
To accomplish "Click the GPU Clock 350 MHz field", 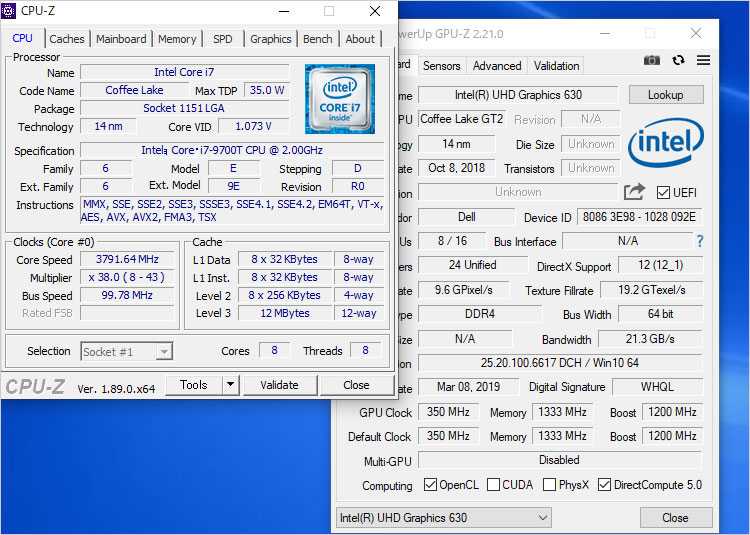I will (448, 412).
